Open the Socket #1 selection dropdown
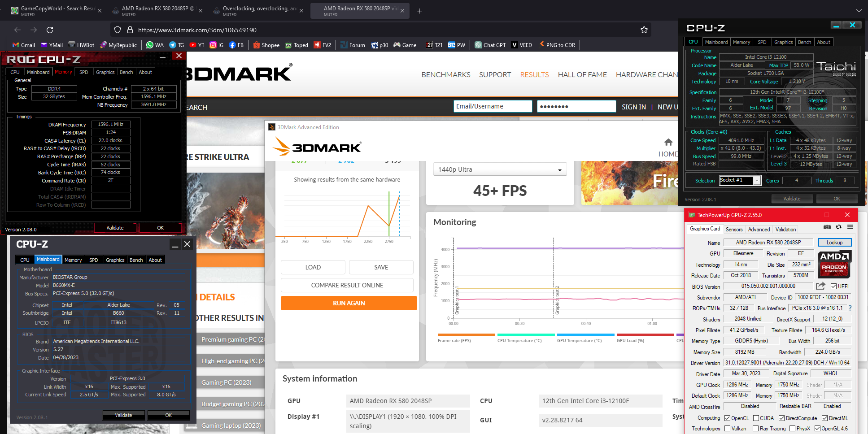868x434 pixels. [x=740, y=181]
